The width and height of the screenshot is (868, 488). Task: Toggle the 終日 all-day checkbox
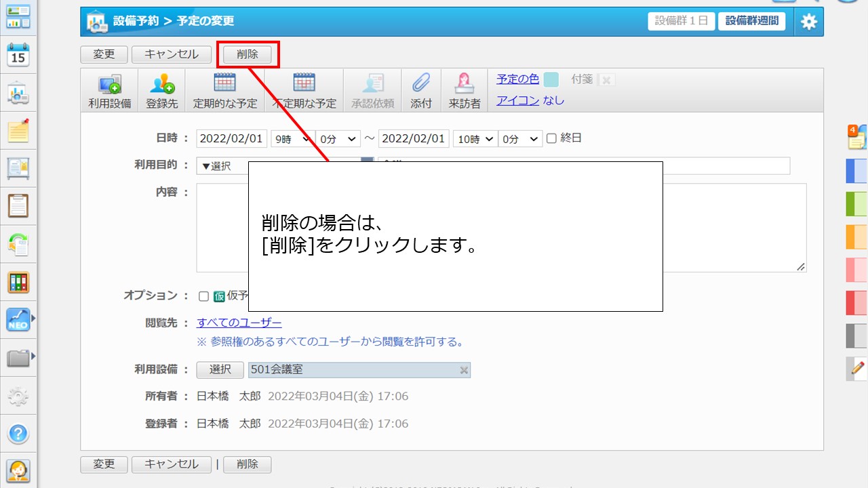tap(551, 138)
